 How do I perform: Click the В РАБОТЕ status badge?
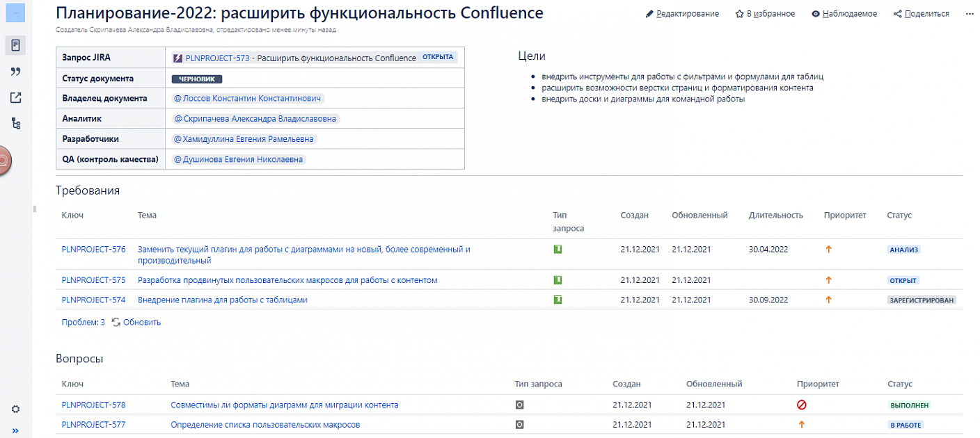pos(906,425)
